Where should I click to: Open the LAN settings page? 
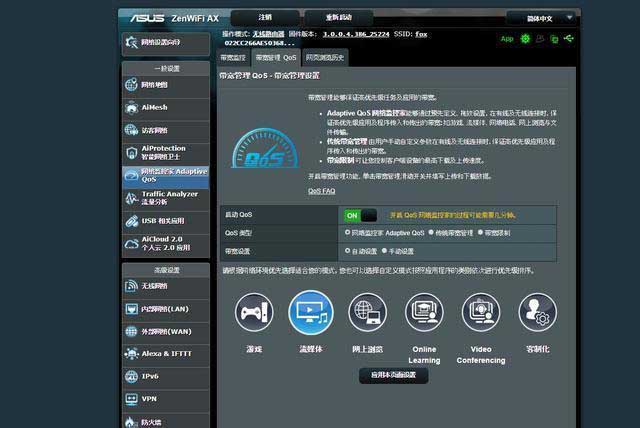pyautogui.click(x=166, y=309)
